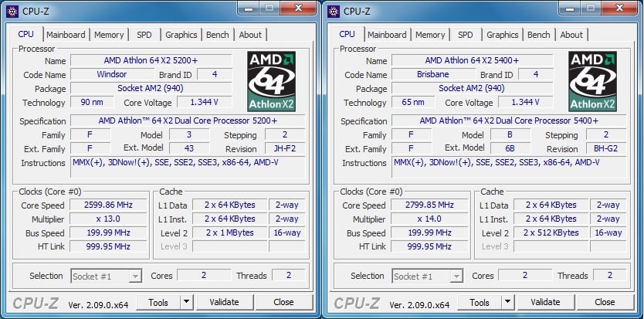Click core speed 2799.85 MHz value

tap(429, 205)
